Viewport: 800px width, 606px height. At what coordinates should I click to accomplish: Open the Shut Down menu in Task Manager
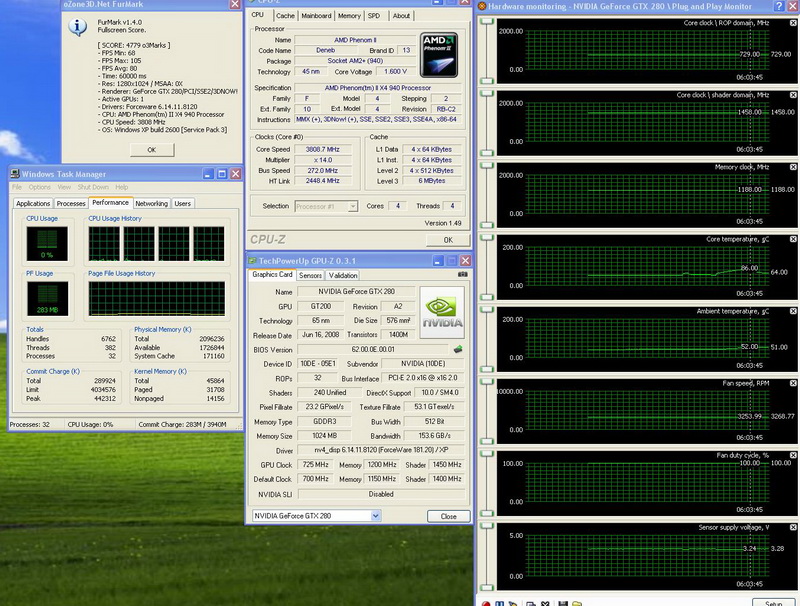click(93, 187)
